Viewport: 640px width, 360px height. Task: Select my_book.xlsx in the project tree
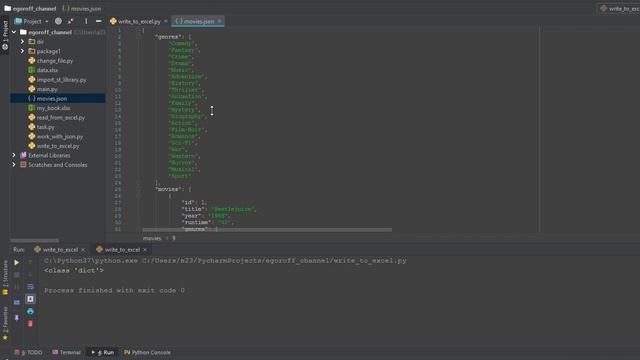click(x=53, y=108)
